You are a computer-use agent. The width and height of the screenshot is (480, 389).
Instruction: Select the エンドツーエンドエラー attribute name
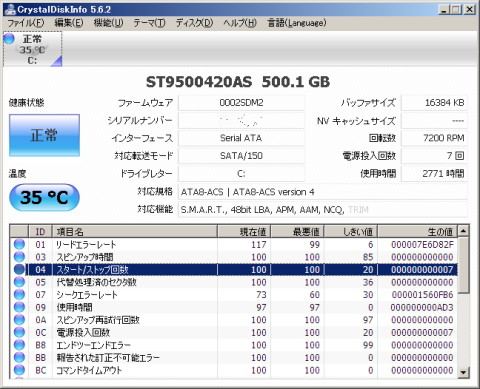point(93,345)
